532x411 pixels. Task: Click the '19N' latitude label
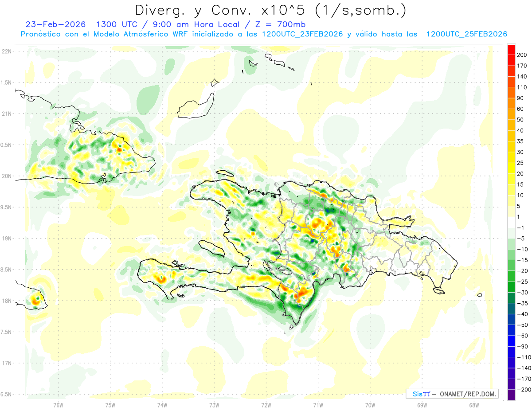[x=6, y=239]
